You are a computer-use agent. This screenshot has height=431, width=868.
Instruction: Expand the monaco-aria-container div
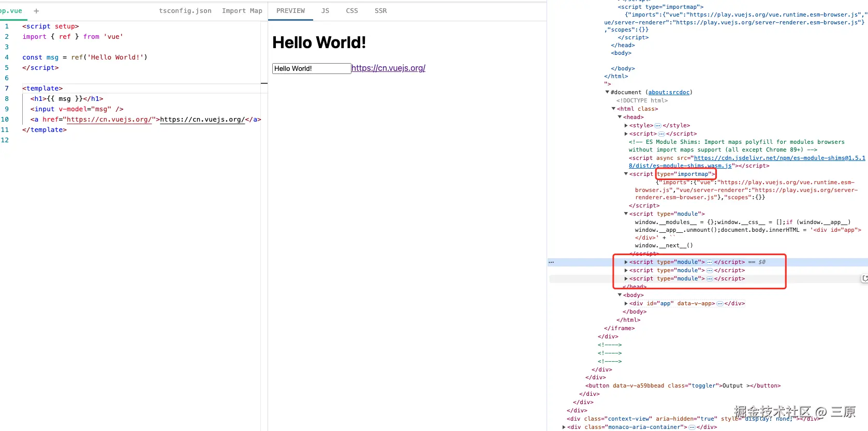[x=564, y=427]
